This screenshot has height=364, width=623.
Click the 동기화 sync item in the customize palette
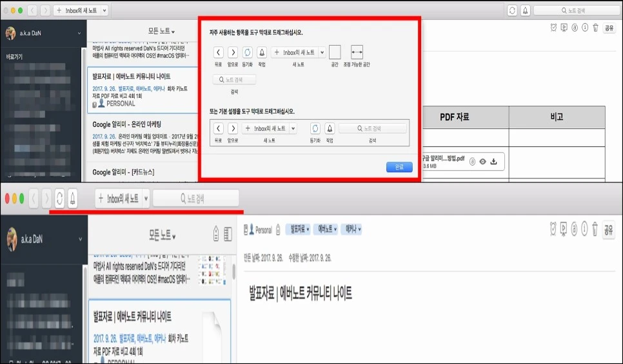[247, 52]
